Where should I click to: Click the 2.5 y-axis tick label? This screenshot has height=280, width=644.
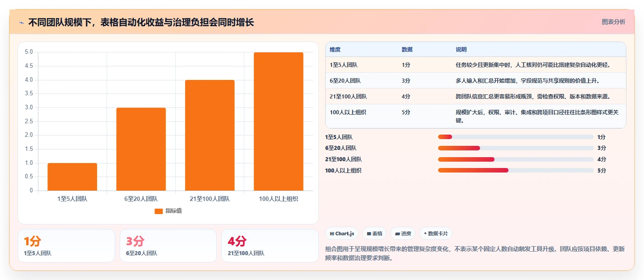pos(29,121)
